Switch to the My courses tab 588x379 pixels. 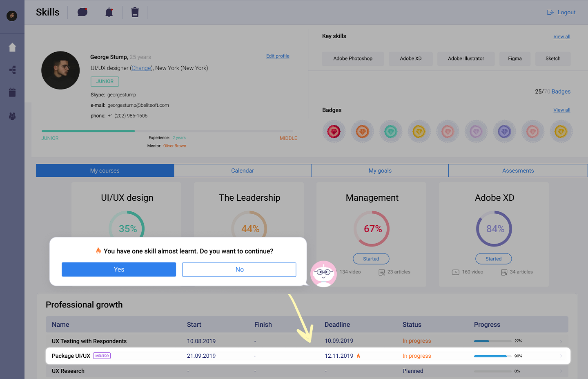pyautogui.click(x=105, y=170)
